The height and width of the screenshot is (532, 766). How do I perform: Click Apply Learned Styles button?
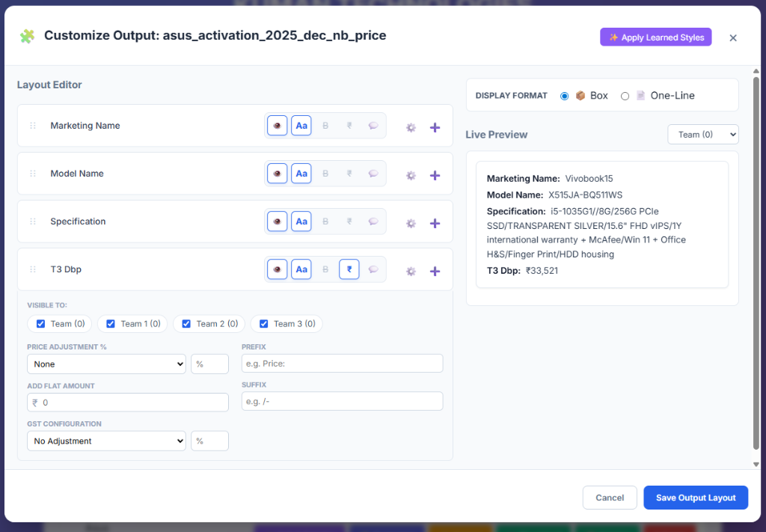(x=655, y=37)
